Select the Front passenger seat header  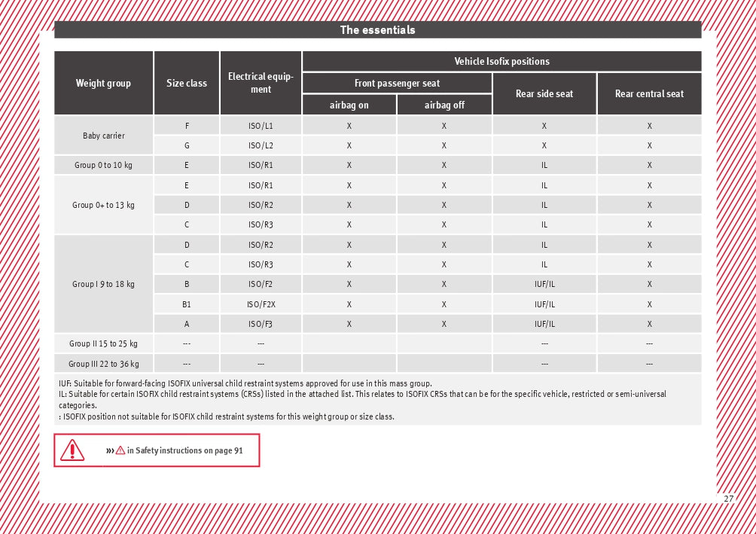397,83
